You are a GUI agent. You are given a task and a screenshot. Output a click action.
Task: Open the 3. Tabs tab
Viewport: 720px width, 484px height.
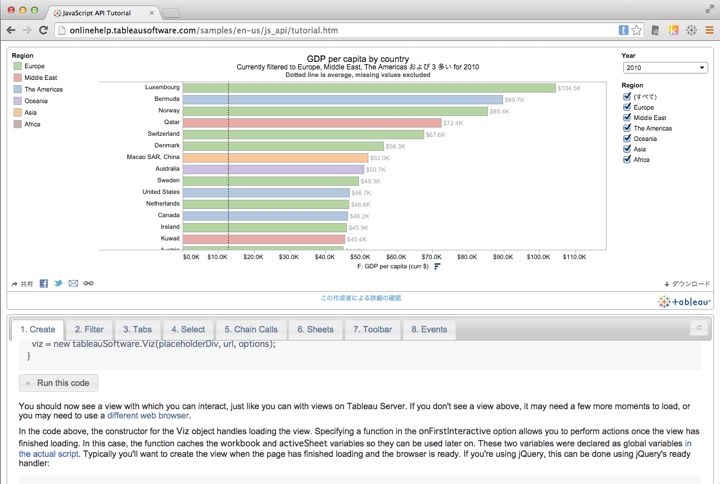(x=137, y=329)
